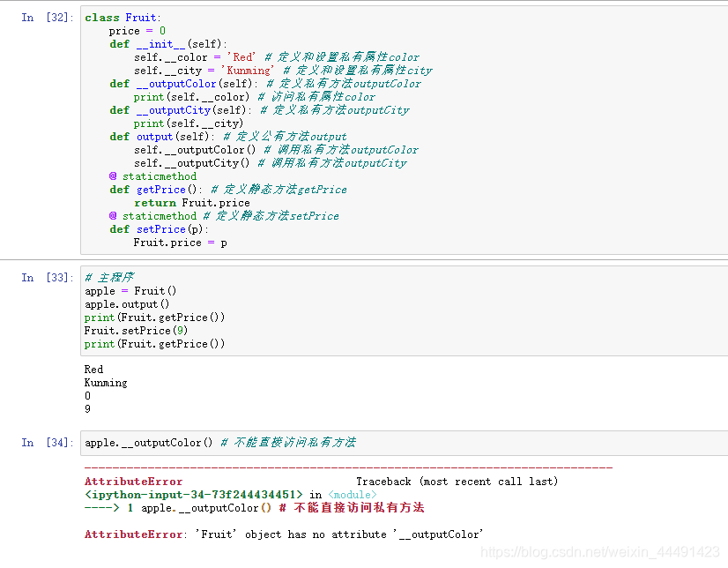Screen dimensions: 728x568
Task: Click the '# 主程序' comment line
Action: point(109,278)
